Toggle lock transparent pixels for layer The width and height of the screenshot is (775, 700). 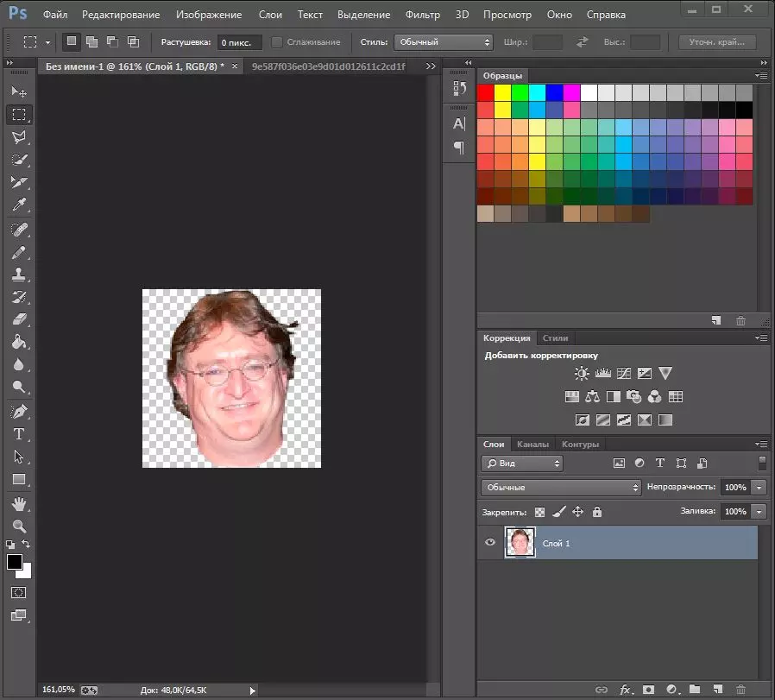(x=540, y=512)
